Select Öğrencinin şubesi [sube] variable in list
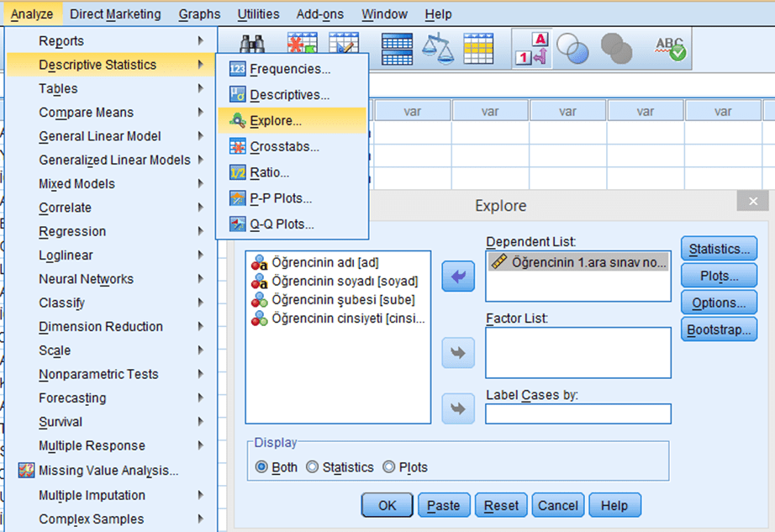 pyautogui.click(x=342, y=299)
